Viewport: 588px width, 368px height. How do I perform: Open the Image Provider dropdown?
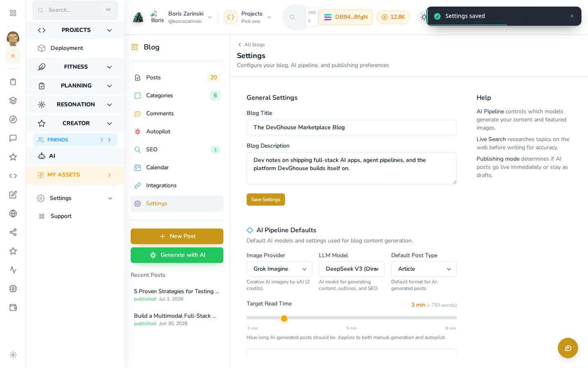pyautogui.click(x=279, y=269)
